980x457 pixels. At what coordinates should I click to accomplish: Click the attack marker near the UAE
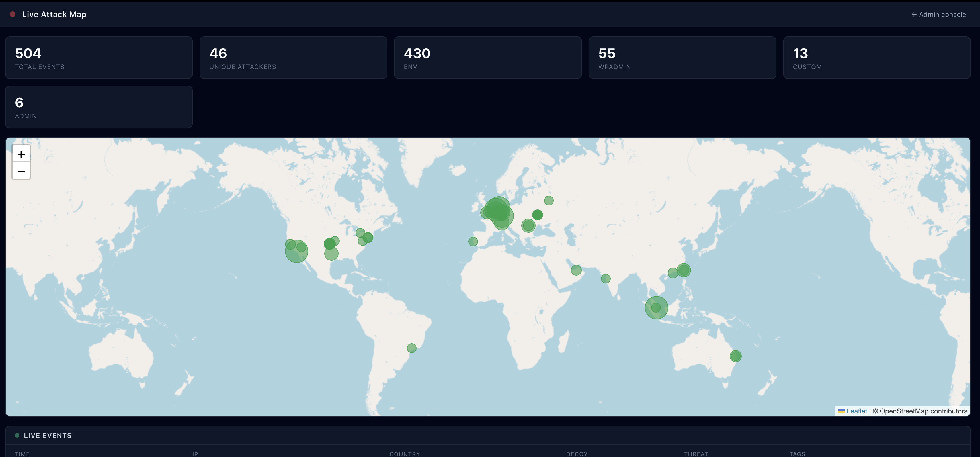tap(576, 270)
